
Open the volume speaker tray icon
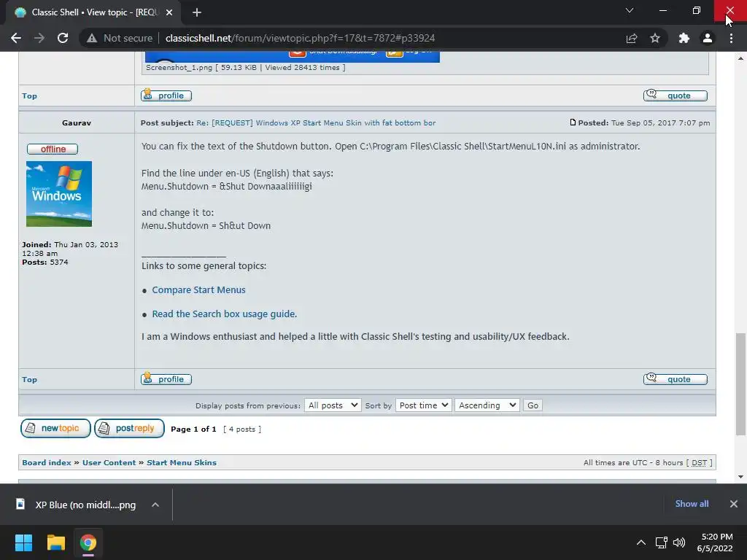pos(679,542)
